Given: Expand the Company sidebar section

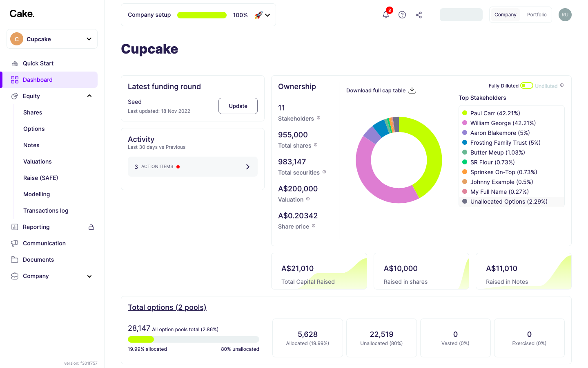Looking at the screenshot, I should pos(89,276).
